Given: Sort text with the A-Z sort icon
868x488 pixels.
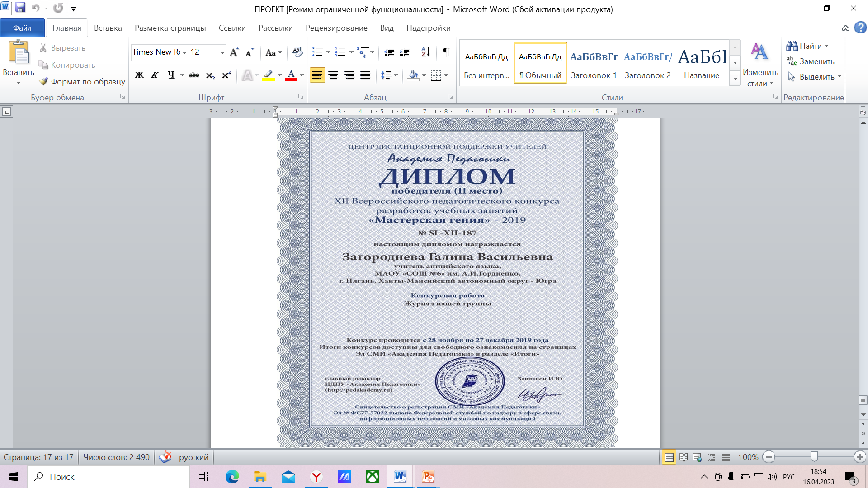Looking at the screenshot, I should click(425, 52).
